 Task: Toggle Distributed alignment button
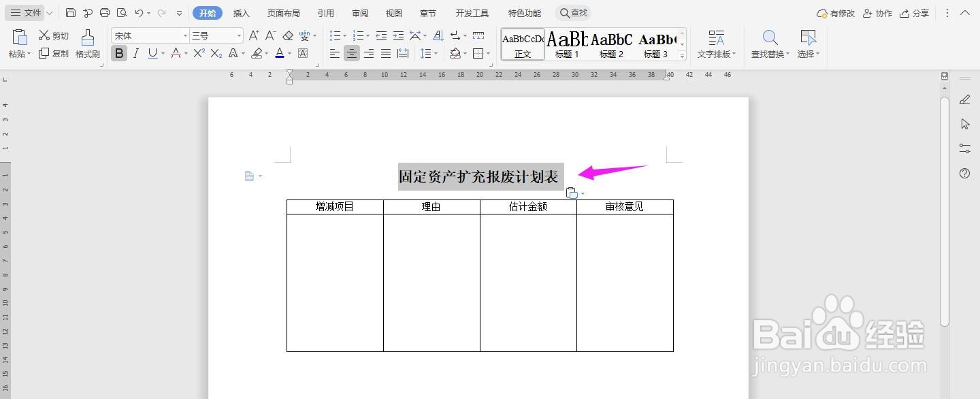tap(403, 53)
